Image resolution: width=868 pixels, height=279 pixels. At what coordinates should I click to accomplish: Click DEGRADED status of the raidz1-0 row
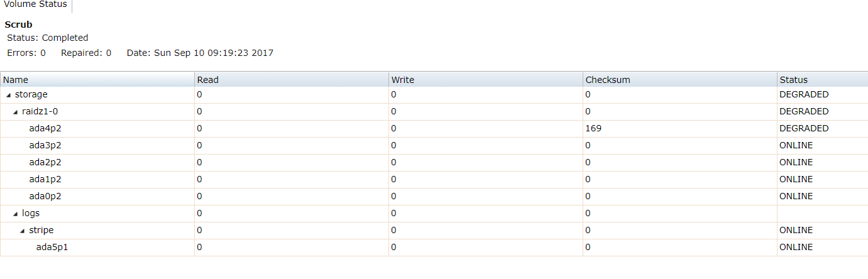[x=804, y=112]
